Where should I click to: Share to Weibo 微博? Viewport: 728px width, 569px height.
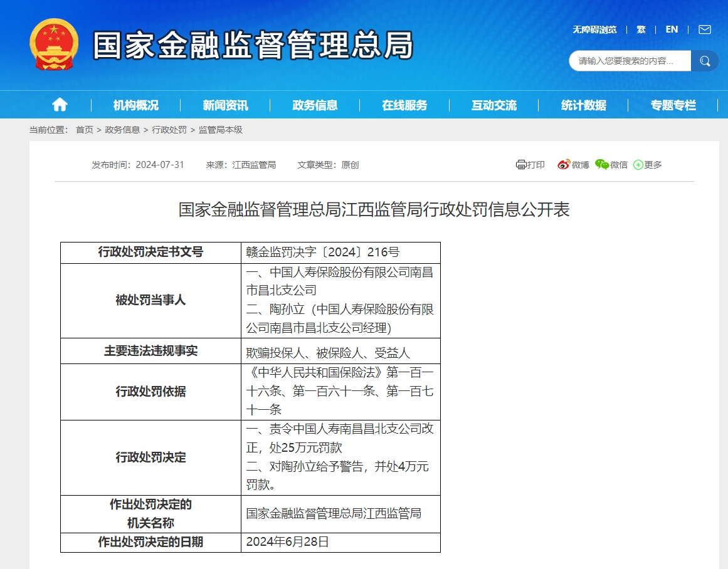[x=573, y=165]
